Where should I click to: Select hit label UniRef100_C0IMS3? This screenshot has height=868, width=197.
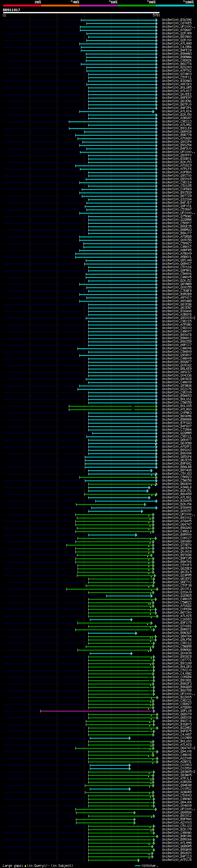176,765
